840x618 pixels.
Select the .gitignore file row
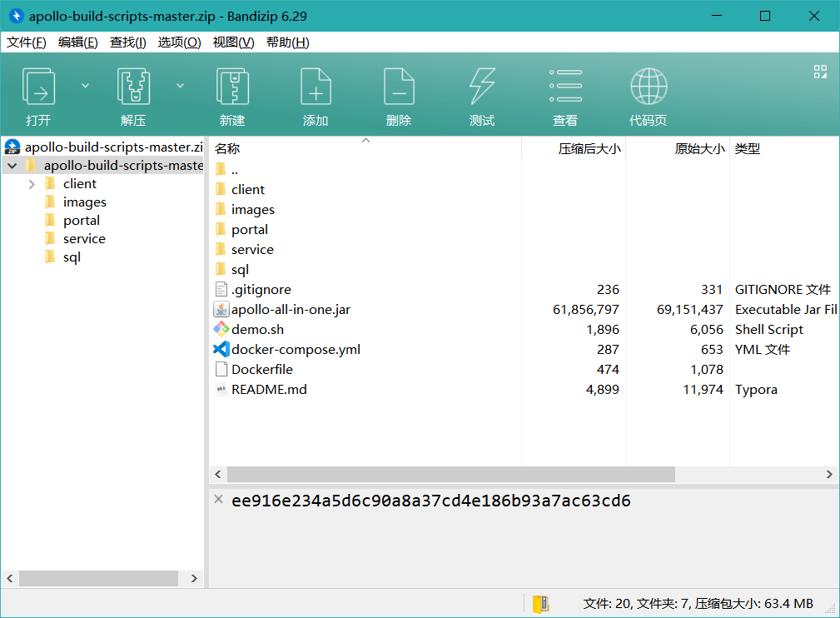524,290
